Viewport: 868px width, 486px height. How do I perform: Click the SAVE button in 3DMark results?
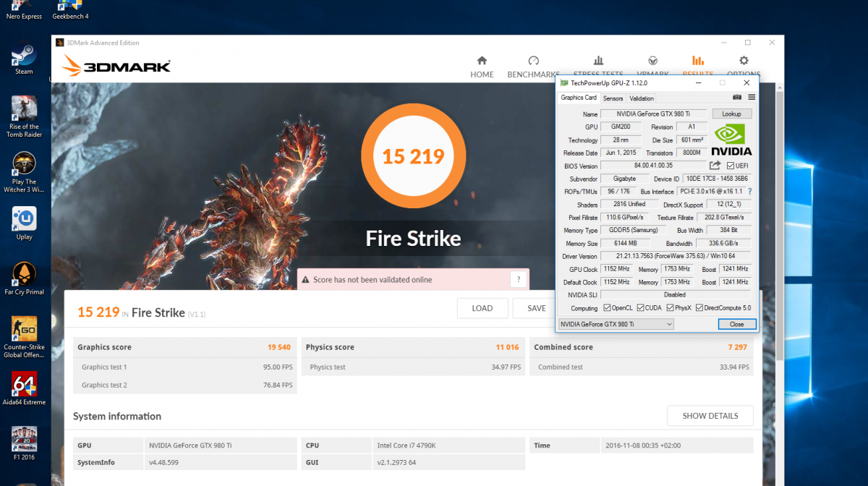(x=535, y=308)
